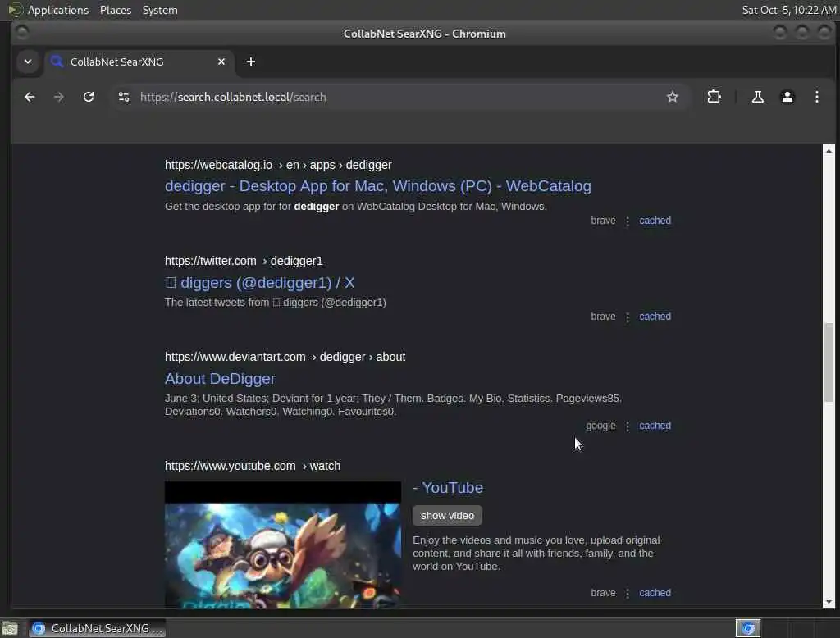The width and height of the screenshot is (840, 638).
Task: Bookmark this page with the star
Action: coord(673,97)
